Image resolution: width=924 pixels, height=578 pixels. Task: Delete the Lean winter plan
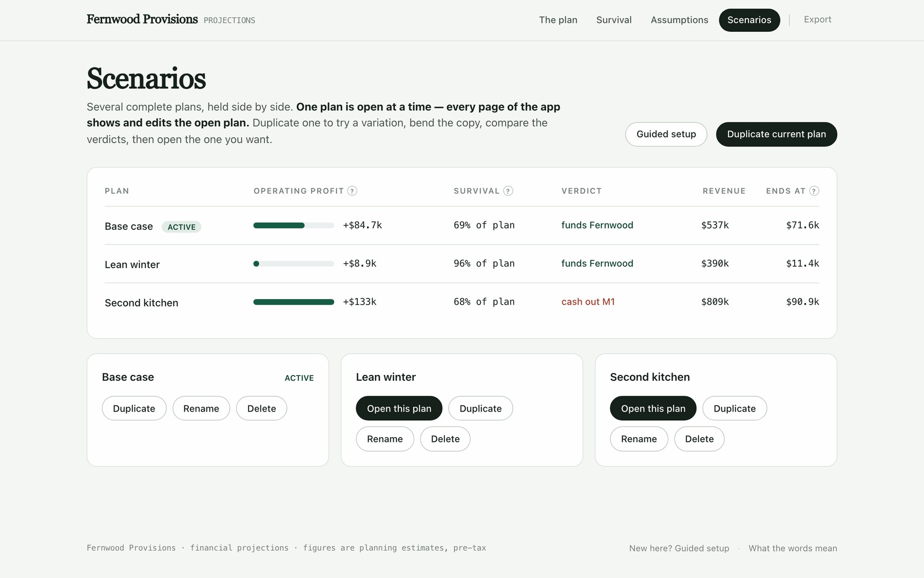(445, 439)
